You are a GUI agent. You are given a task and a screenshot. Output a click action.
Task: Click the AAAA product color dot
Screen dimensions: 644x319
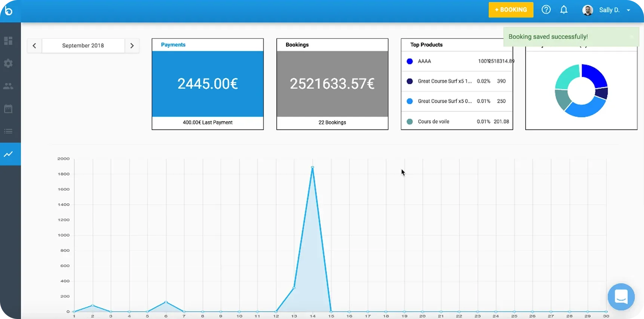[410, 61]
